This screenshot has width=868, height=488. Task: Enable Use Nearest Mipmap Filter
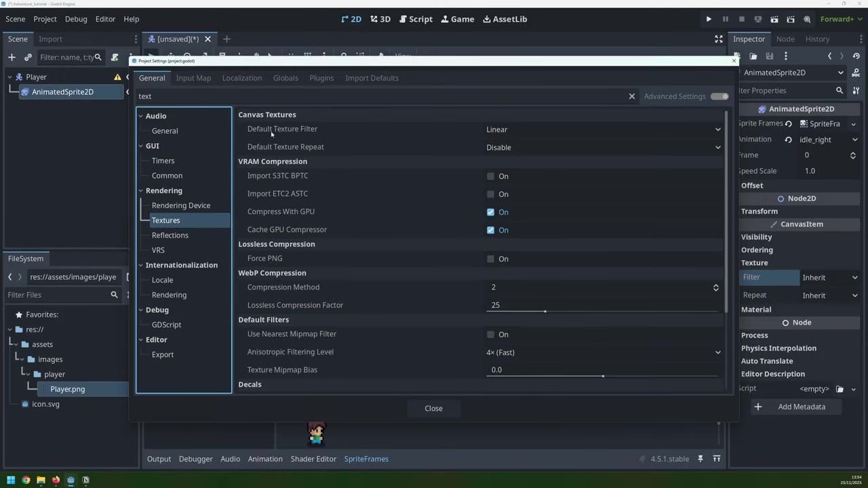(490, 334)
